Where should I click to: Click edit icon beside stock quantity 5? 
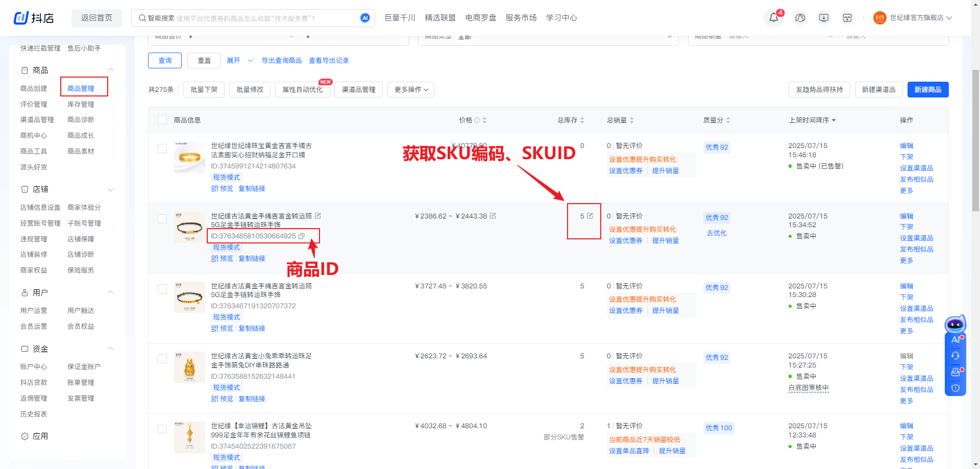click(x=590, y=216)
